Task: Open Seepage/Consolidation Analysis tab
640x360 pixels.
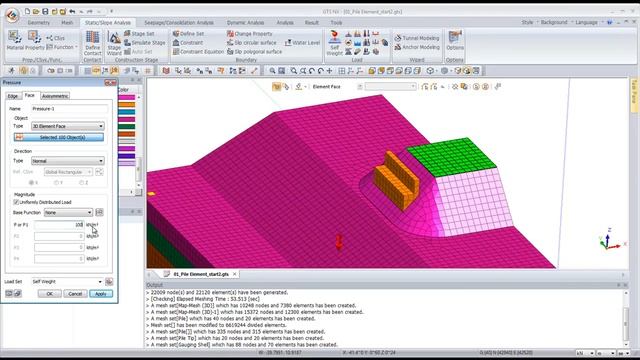Action: coord(179,22)
